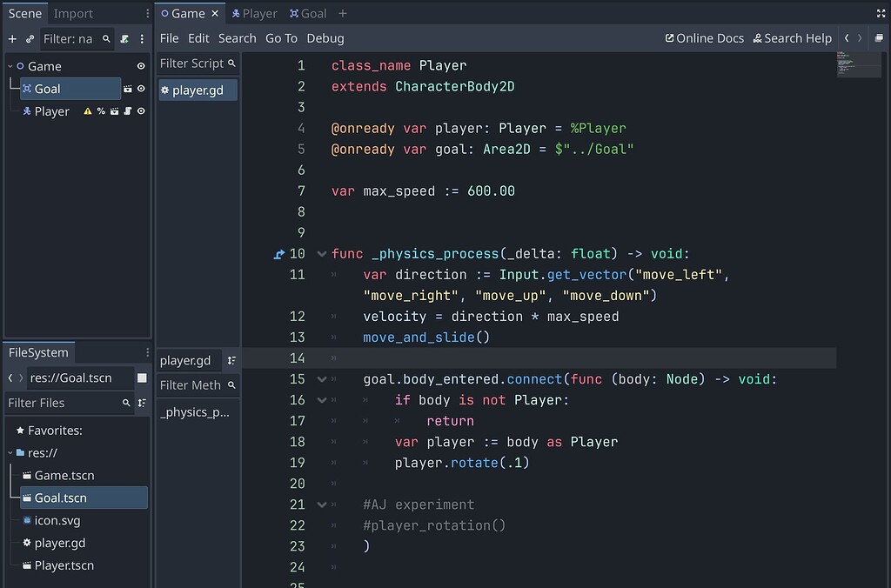
Task: Open the Debug menu
Action: (x=325, y=38)
